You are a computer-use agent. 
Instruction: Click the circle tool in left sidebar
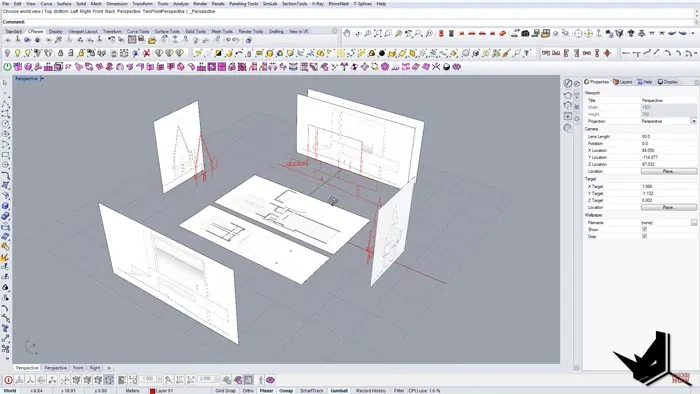pos(5,124)
